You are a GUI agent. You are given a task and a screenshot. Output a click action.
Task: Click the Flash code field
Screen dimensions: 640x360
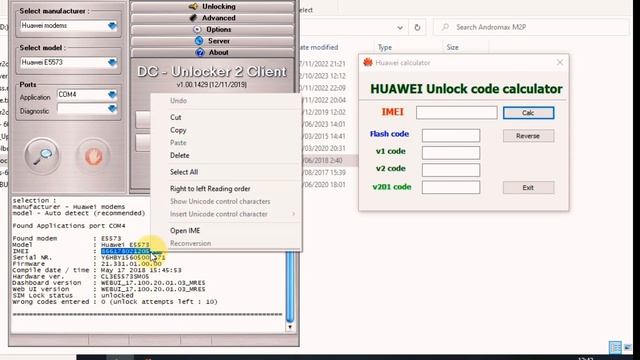451,136
